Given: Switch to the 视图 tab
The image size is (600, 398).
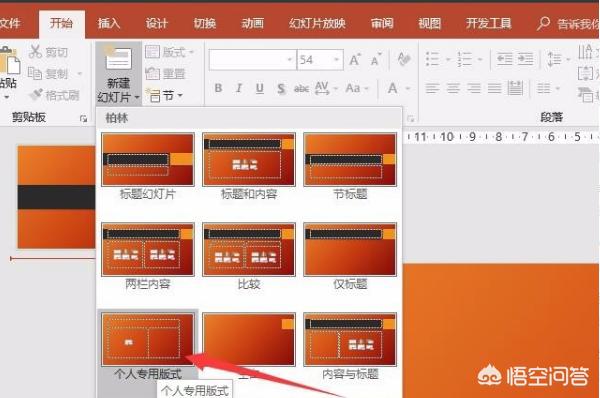Looking at the screenshot, I should tap(430, 24).
